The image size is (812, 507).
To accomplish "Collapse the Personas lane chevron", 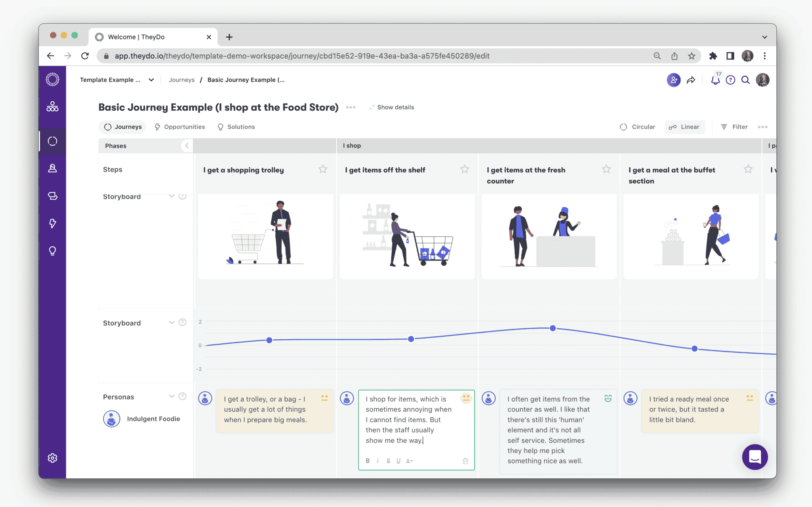I will tap(172, 396).
